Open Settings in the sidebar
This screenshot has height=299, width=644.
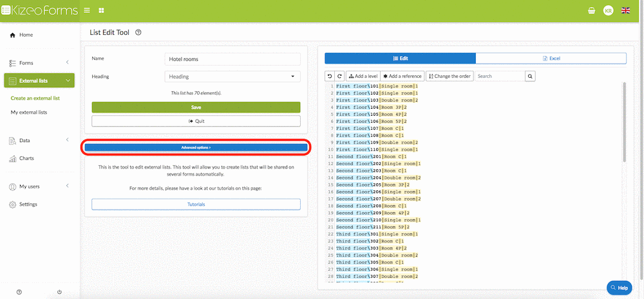pos(28,204)
